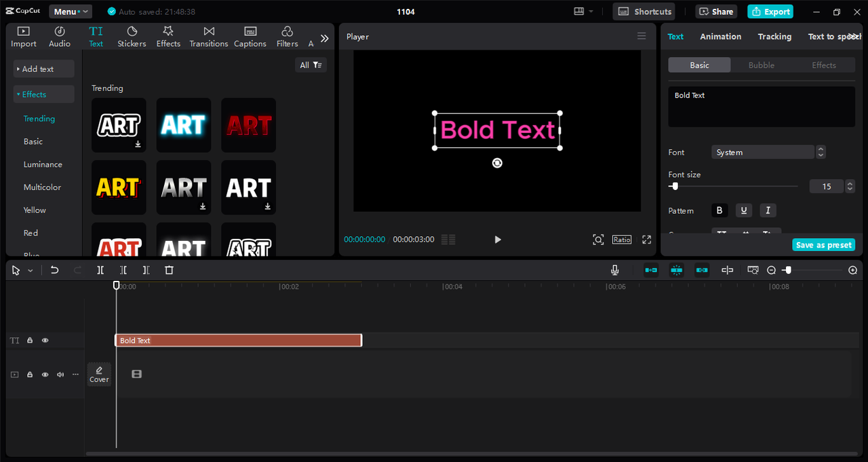Toggle preview axis icon
The width and height of the screenshot is (868, 462).
point(727,270)
